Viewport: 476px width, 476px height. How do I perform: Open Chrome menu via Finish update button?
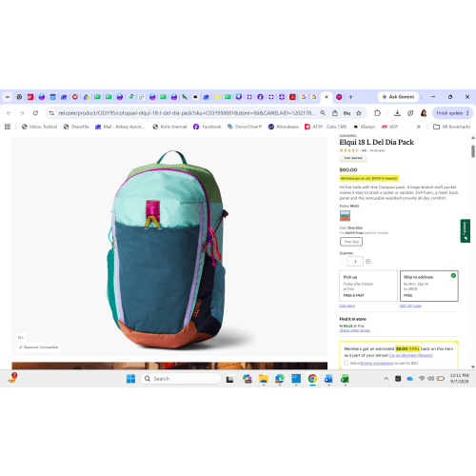(x=452, y=113)
